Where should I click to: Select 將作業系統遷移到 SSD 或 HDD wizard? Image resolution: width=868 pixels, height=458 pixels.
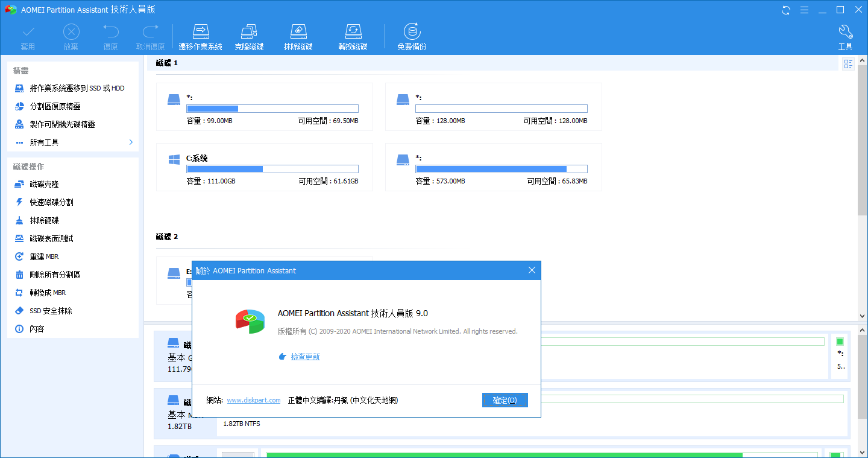point(73,88)
